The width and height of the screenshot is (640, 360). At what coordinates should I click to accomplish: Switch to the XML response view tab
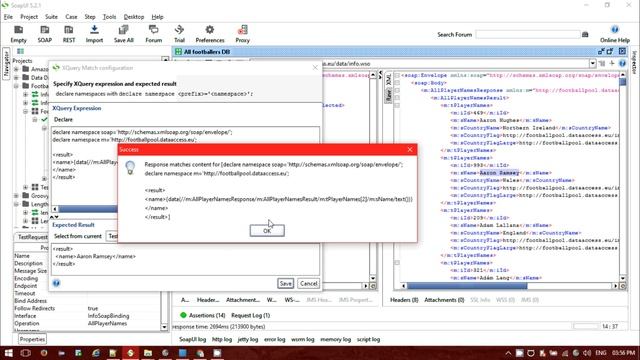389,80
